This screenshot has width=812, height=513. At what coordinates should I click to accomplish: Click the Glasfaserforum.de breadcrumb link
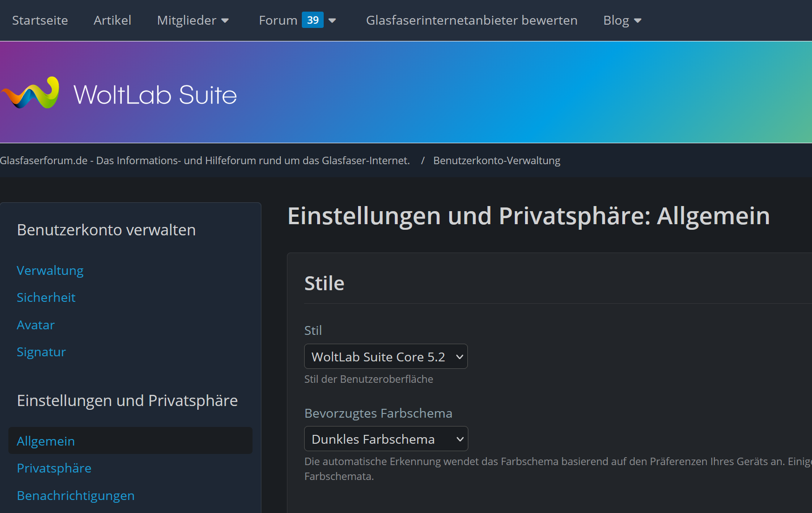205,160
